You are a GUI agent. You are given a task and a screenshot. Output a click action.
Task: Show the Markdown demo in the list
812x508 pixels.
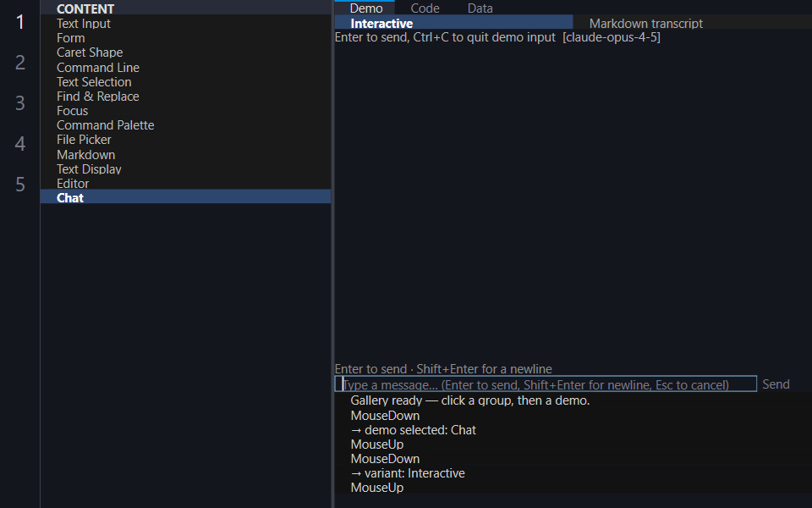[x=185, y=154]
